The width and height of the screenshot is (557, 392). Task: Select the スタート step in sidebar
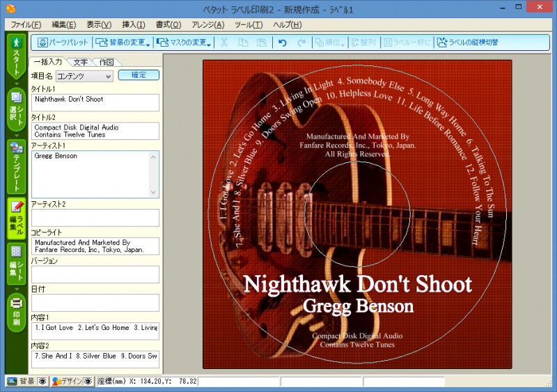point(16,57)
